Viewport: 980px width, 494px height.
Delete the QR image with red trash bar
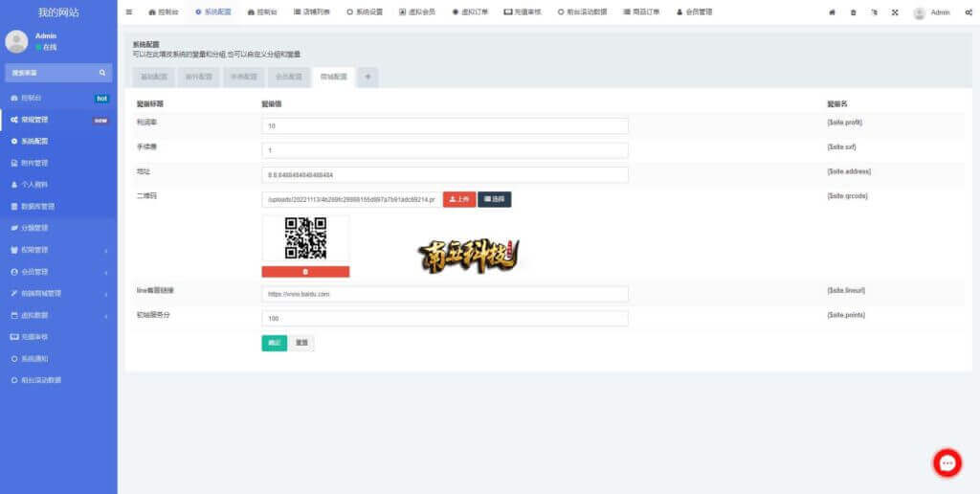305,272
